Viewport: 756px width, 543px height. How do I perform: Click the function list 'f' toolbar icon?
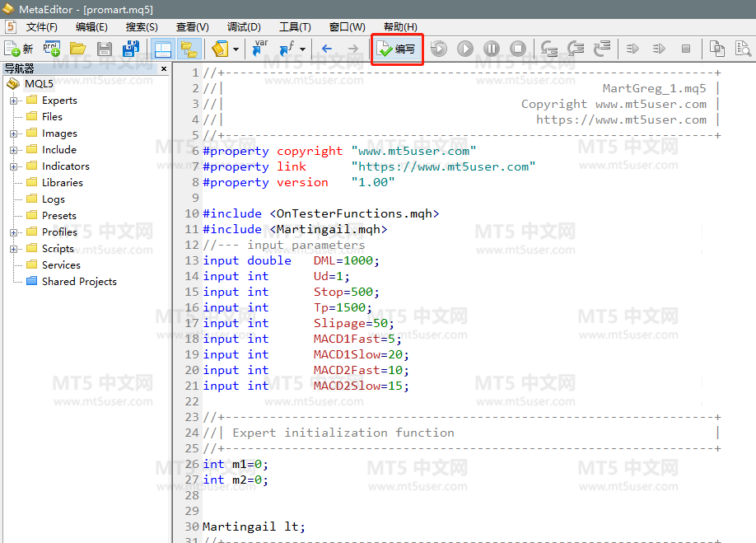(287, 49)
